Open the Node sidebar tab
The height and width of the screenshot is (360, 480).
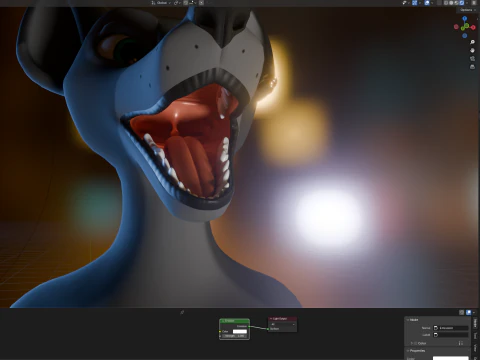click(x=475, y=323)
